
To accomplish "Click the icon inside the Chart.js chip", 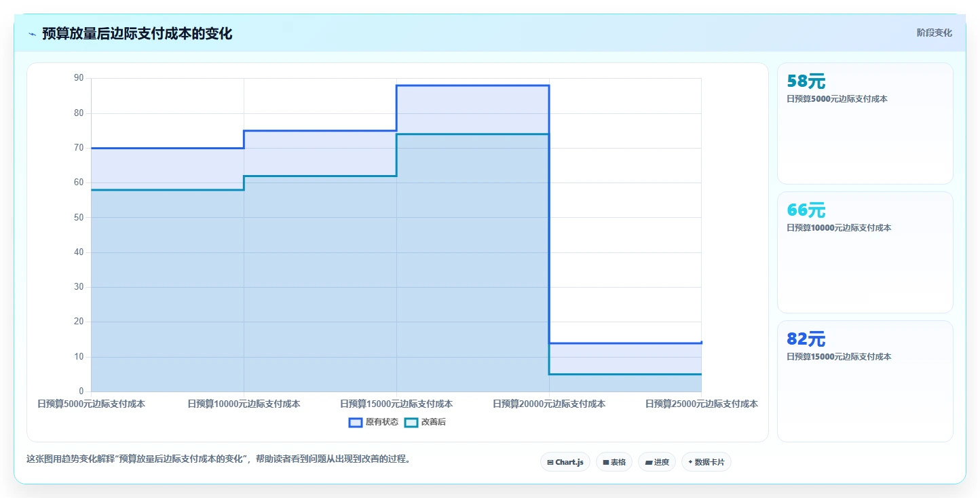I will click(550, 462).
